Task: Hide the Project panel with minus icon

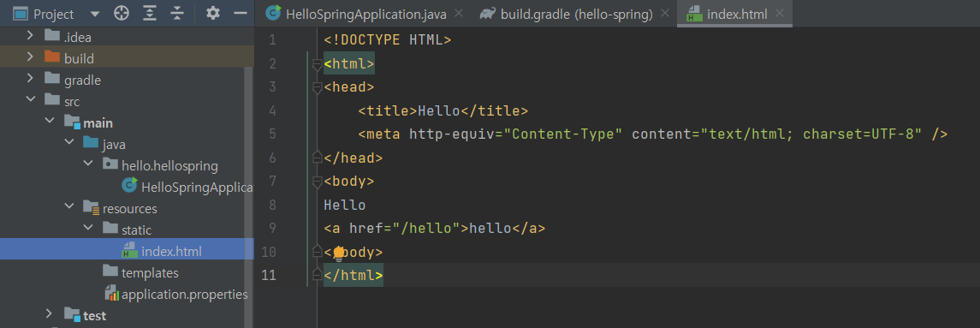Action: tap(241, 13)
